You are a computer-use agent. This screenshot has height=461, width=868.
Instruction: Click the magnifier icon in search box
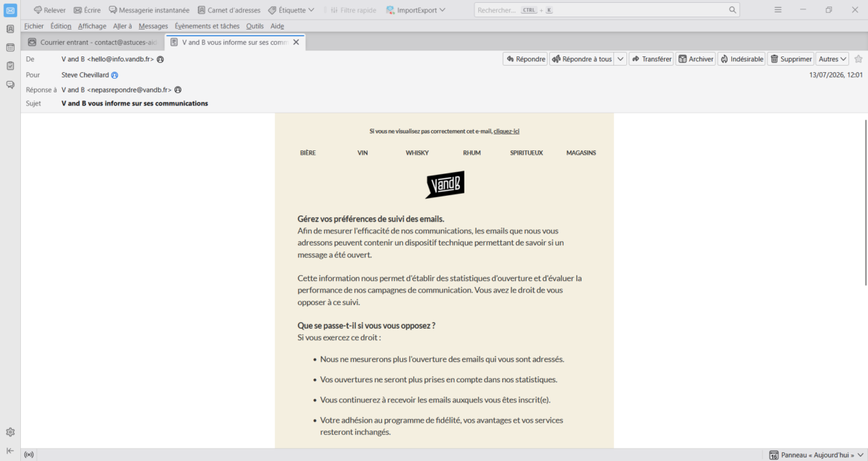point(733,10)
